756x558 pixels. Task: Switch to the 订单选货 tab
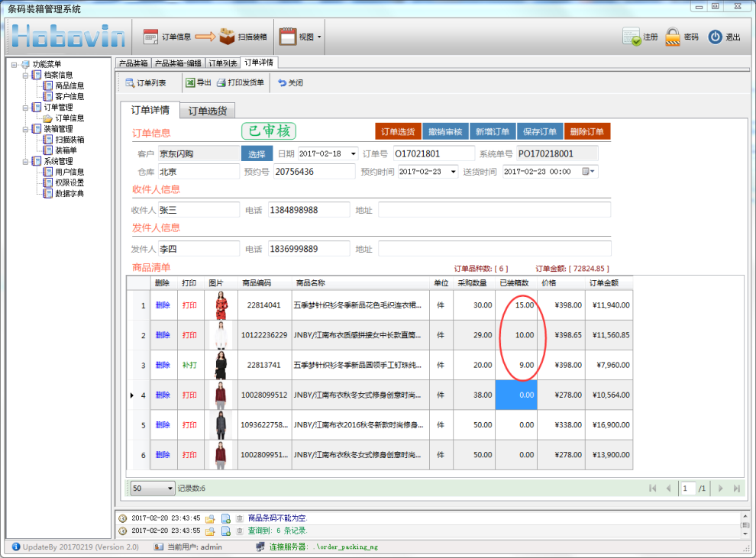coord(207,111)
